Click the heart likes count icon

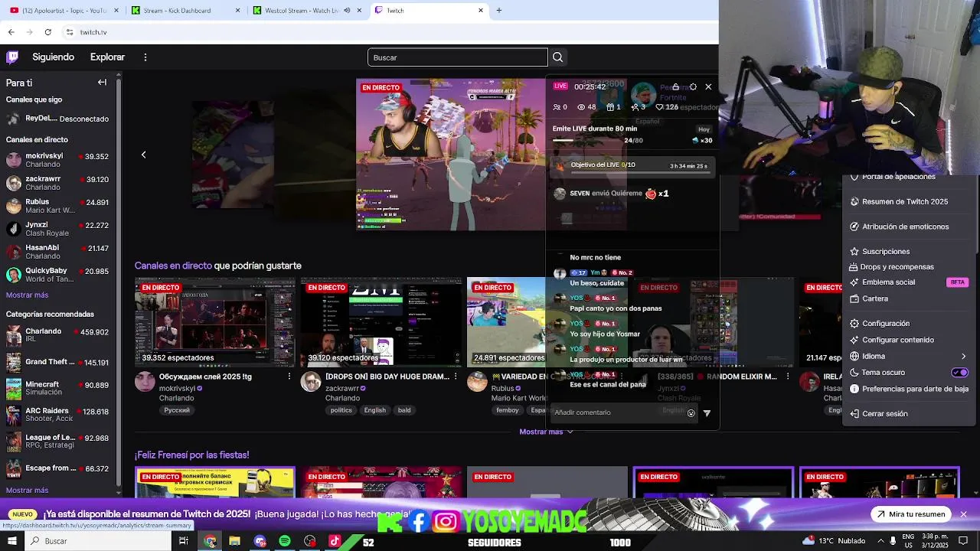click(659, 107)
